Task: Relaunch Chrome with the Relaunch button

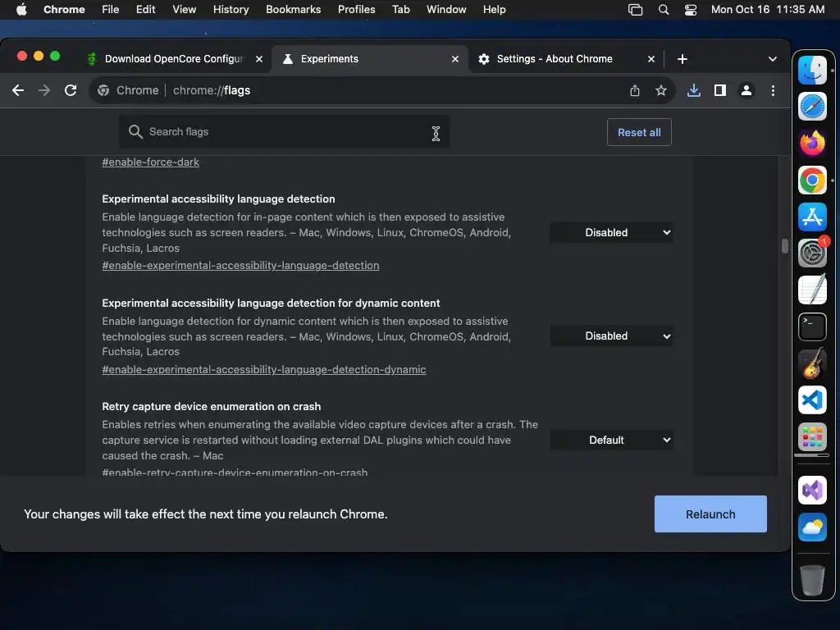Action: tap(710, 514)
